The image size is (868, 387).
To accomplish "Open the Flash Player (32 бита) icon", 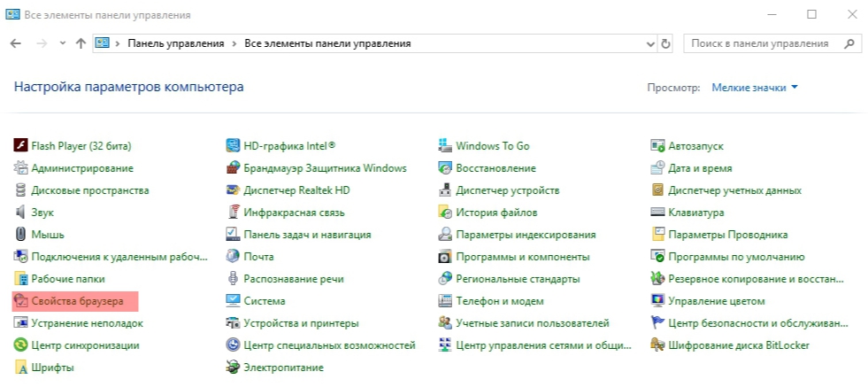I will (x=20, y=146).
